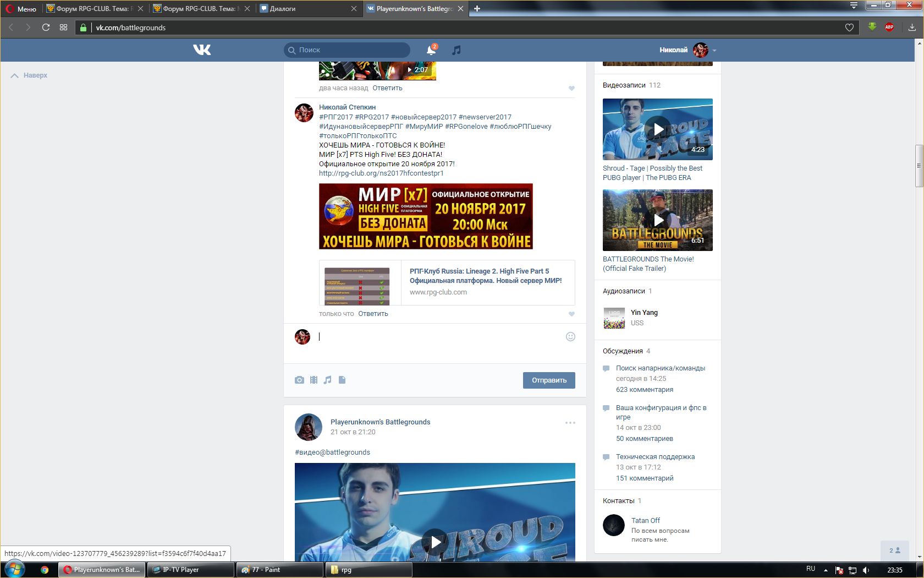The image size is (924, 578).
Task: Close the Диалоги tab
Action: click(354, 9)
